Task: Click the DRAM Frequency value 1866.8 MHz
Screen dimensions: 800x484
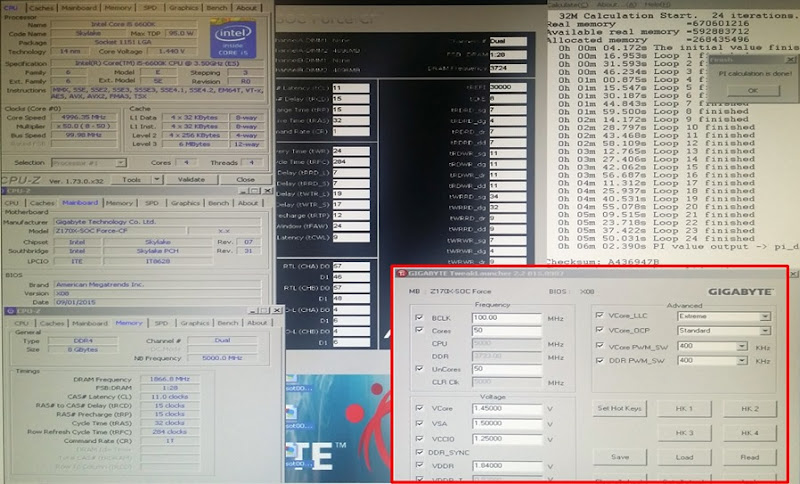Action: (x=169, y=379)
